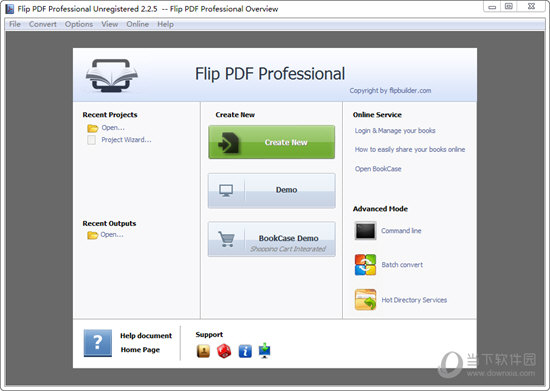Open the BookCase Demo button
Viewport: 550px width, 391px height.
(x=271, y=239)
